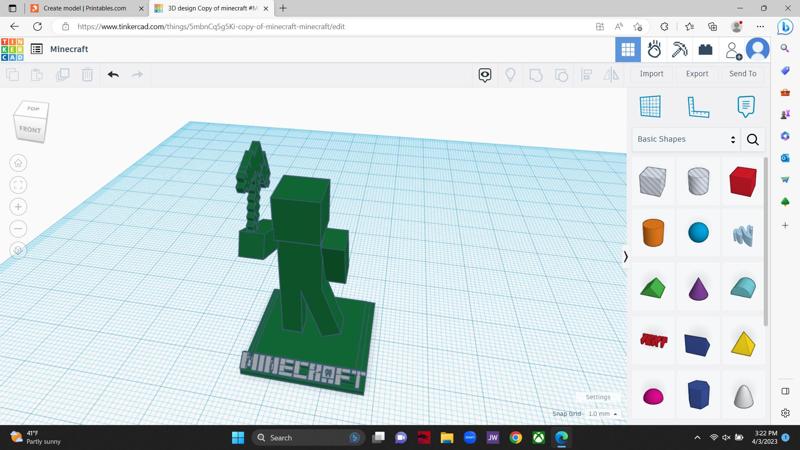Zoom in with the plus button

(18, 207)
